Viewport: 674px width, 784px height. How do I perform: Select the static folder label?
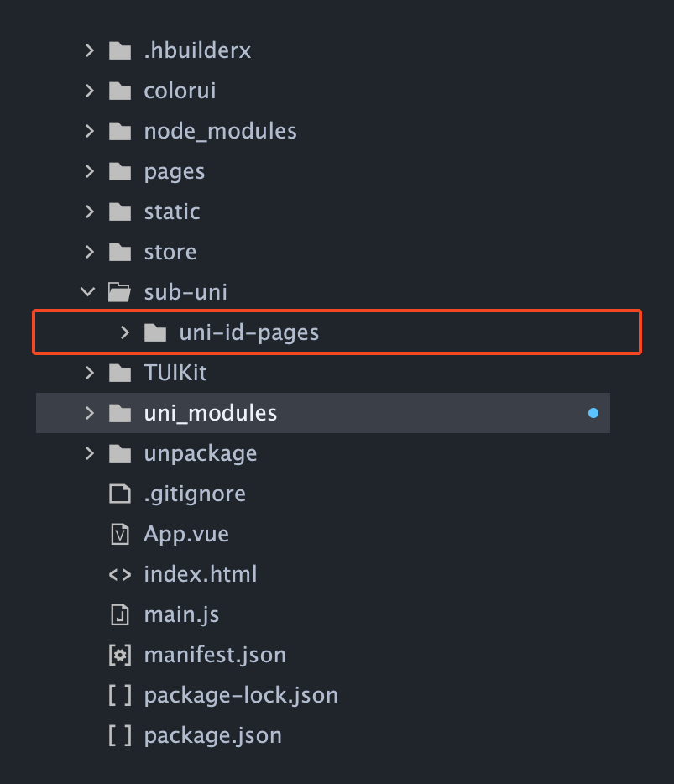tap(172, 212)
